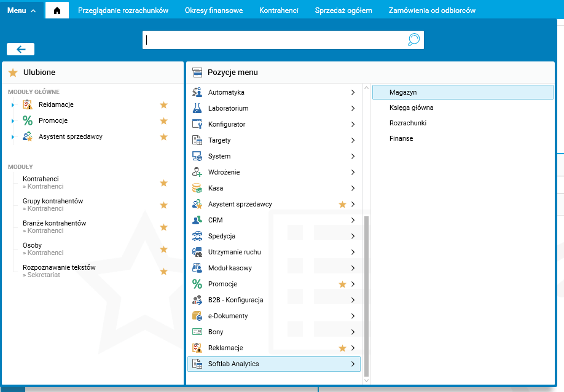Click the e-Dokumenty icon
The height and width of the screenshot is (392, 564).
click(x=197, y=316)
